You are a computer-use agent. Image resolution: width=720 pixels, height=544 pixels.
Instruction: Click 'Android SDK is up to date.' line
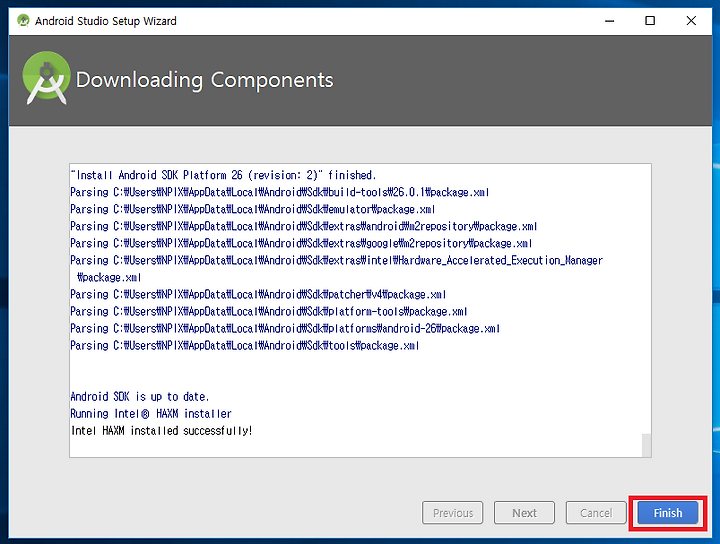tap(140, 396)
